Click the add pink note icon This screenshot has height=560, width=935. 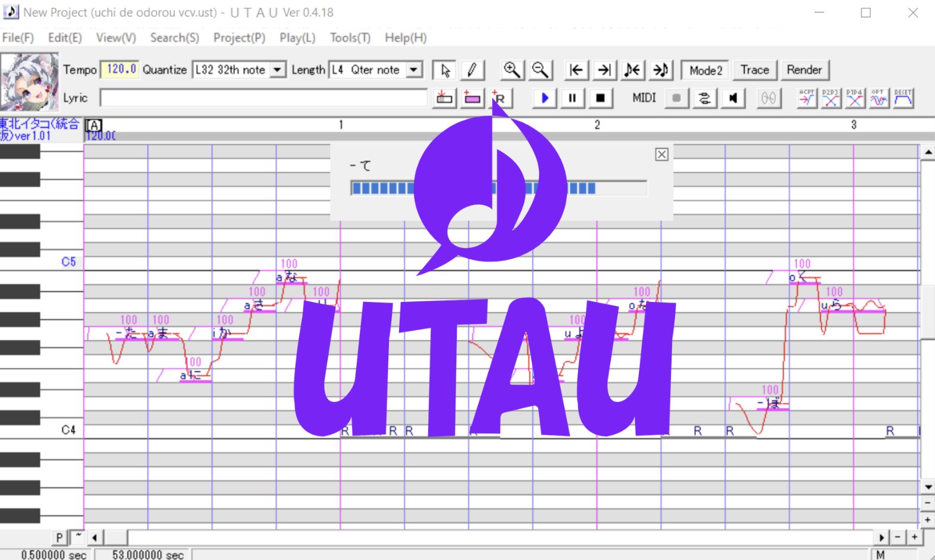[472, 98]
